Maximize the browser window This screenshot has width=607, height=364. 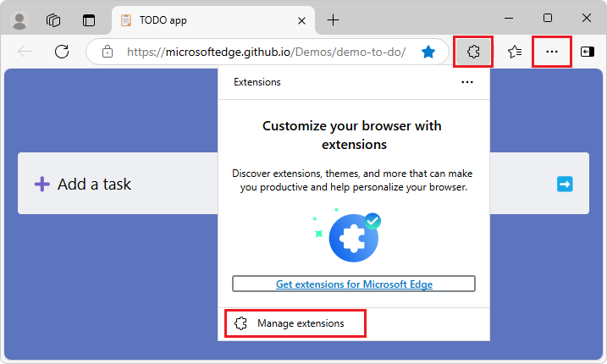pyautogui.click(x=548, y=19)
